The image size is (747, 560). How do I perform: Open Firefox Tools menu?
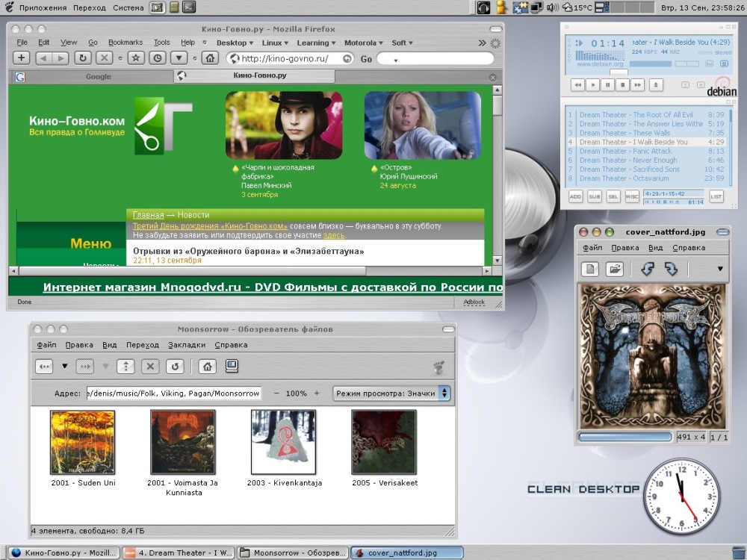point(162,43)
